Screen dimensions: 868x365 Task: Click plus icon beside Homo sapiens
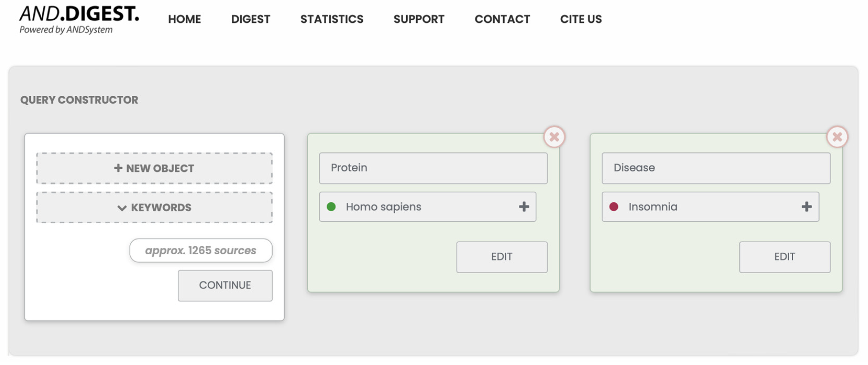[x=524, y=207]
